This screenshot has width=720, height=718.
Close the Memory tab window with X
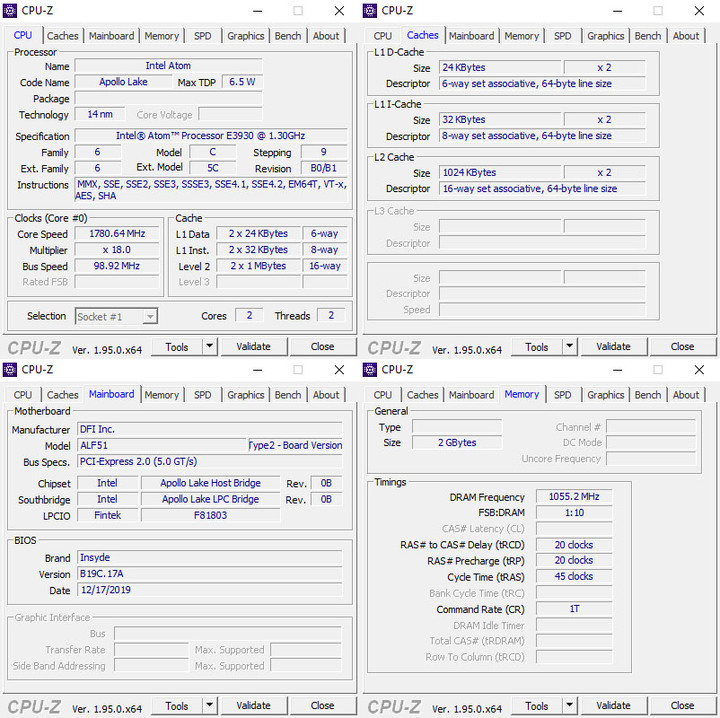pyautogui.click(x=699, y=370)
